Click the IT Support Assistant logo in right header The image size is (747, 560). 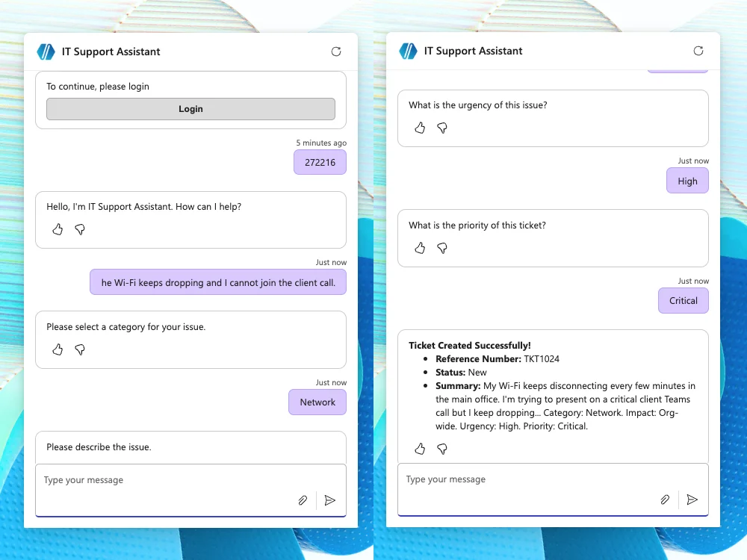point(407,50)
